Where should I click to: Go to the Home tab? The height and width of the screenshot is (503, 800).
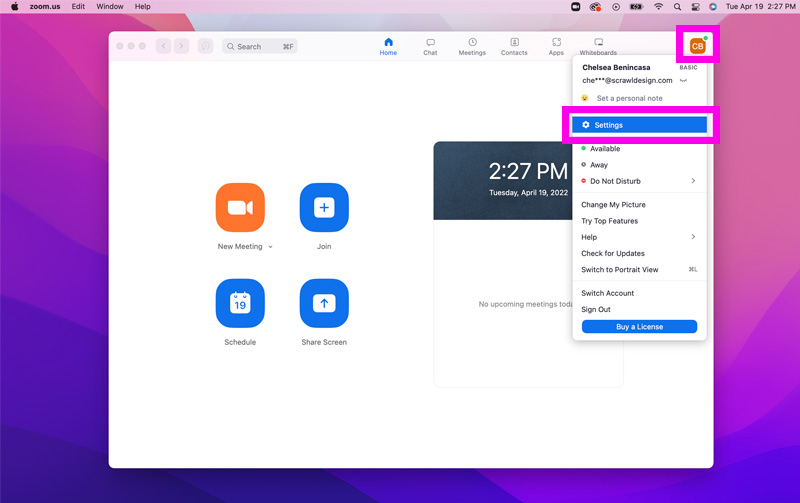388,46
